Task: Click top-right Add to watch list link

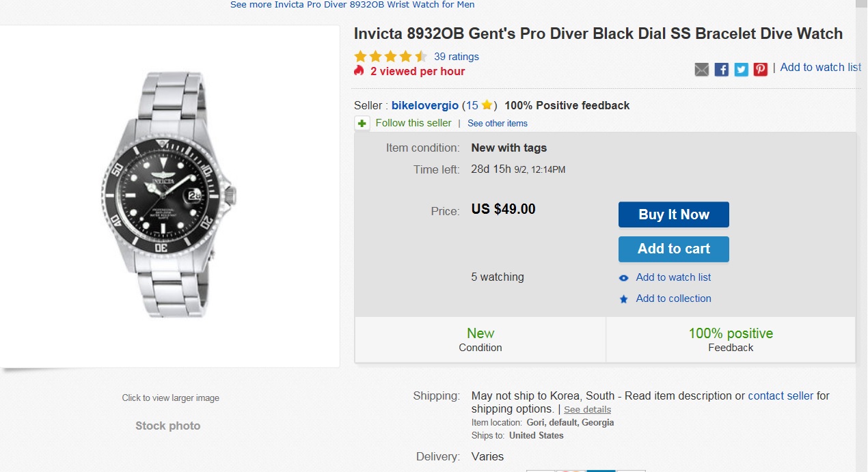Action: pyautogui.click(x=820, y=67)
